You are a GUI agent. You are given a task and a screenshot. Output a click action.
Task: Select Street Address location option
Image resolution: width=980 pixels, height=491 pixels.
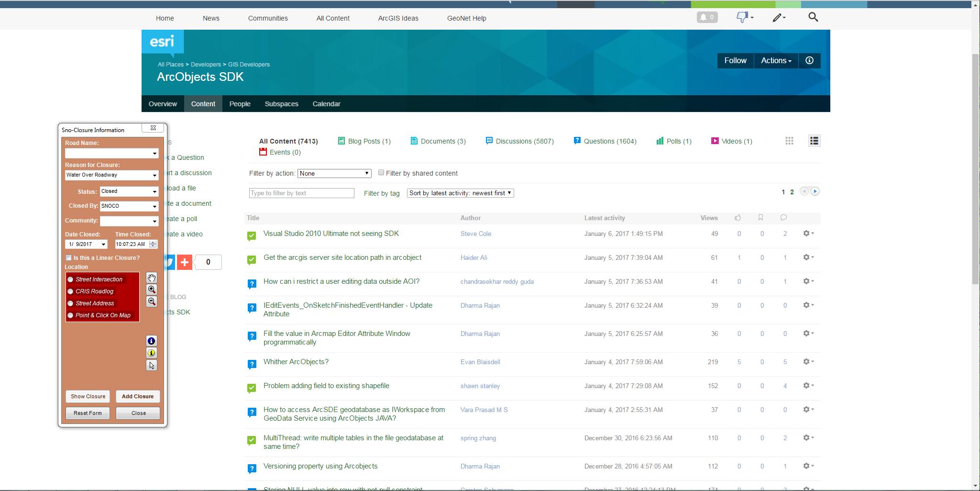click(x=70, y=303)
